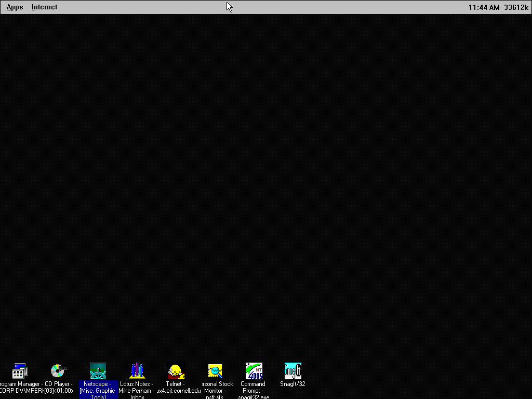Open the Personal Stock Monitor psft.stk icon

[216, 370]
